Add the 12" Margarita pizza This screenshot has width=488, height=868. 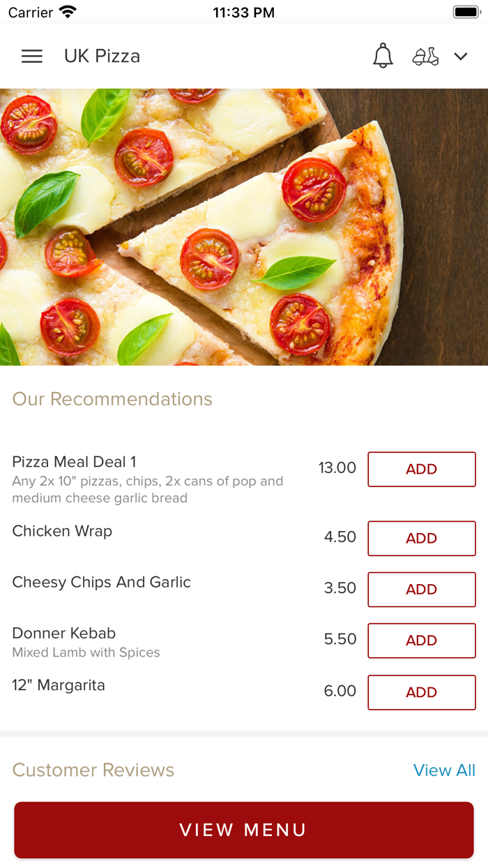click(421, 692)
